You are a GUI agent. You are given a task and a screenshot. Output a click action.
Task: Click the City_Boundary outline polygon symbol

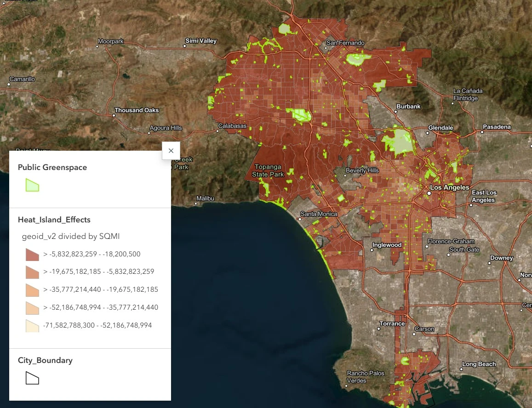(32, 378)
